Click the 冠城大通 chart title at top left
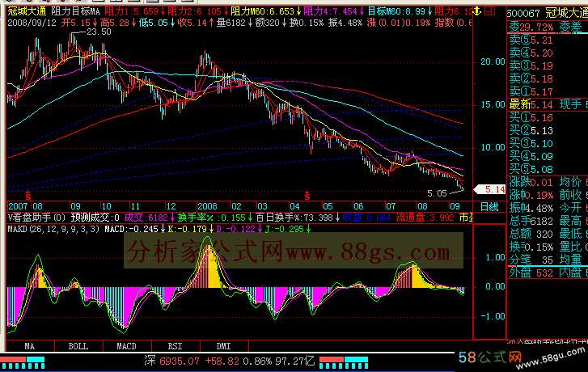Image resolution: width=588 pixels, height=372 pixels. [x=27, y=11]
